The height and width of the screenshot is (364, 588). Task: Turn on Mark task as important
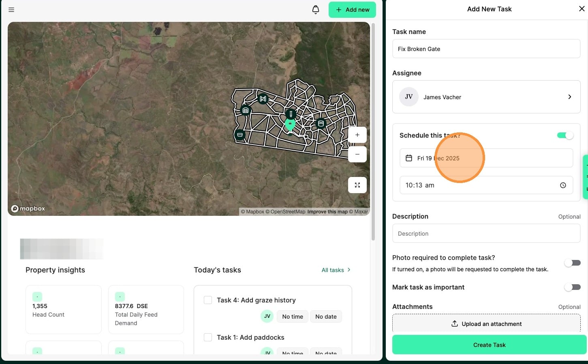coord(572,287)
